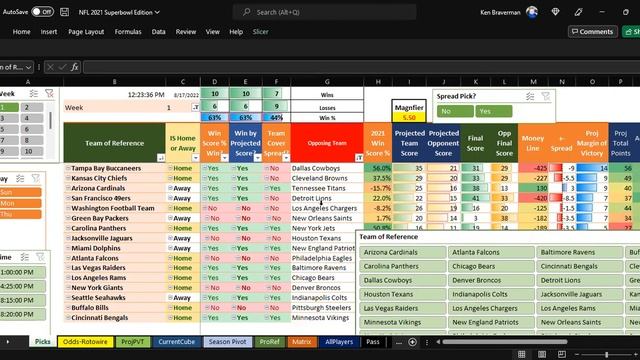This screenshot has height=360, width=640.
Task: Select Las Vegas Raiders in Team slicer
Action: 402,308
